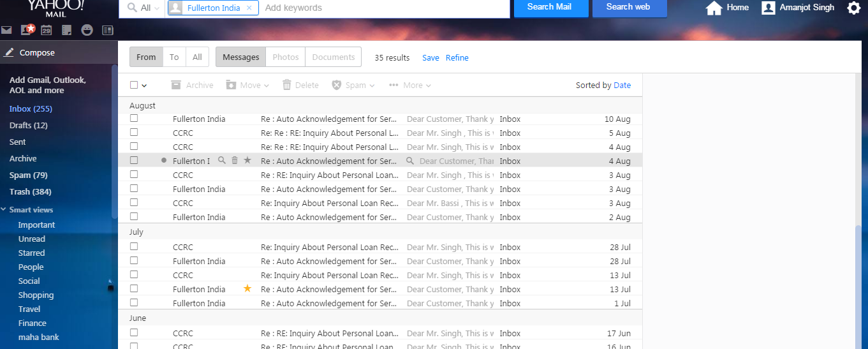Unstar the 13 Jul Fullerton India email
This screenshot has width=868, height=349.
[247, 289]
